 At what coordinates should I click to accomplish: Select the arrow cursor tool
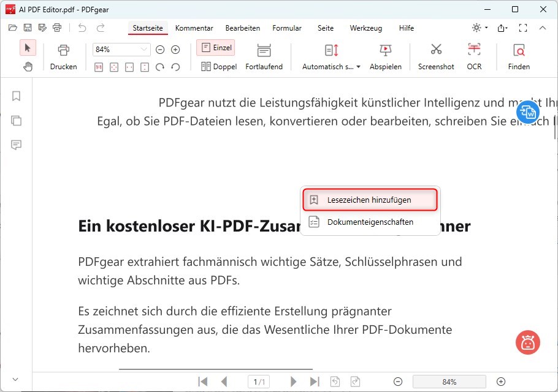28,48
